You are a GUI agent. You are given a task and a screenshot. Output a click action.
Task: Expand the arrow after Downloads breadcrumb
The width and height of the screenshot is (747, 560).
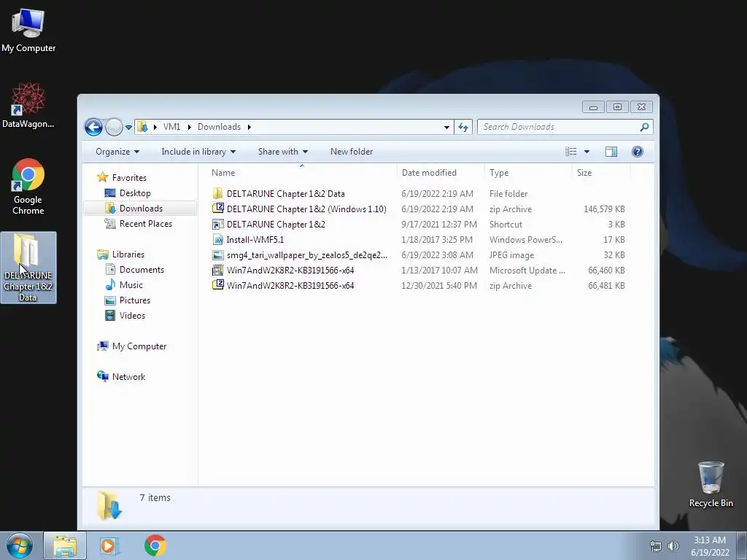(249, 127)
